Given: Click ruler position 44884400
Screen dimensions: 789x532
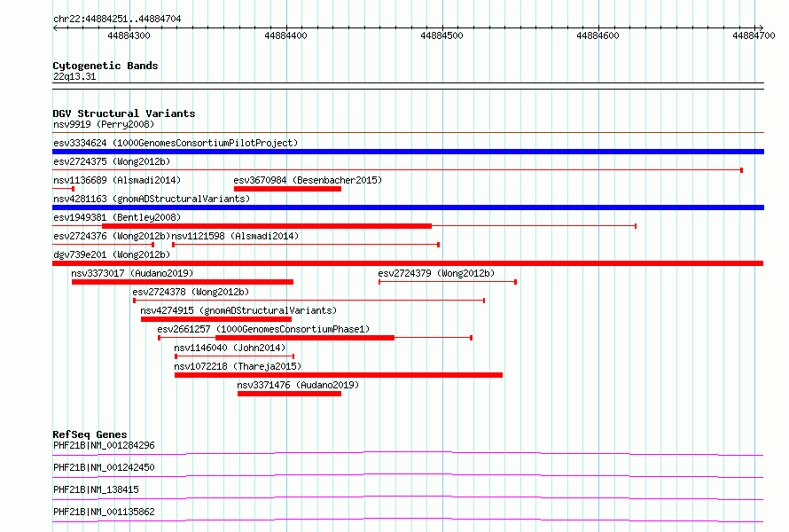Looking at the screenshot, I should (x=285, y=35).
